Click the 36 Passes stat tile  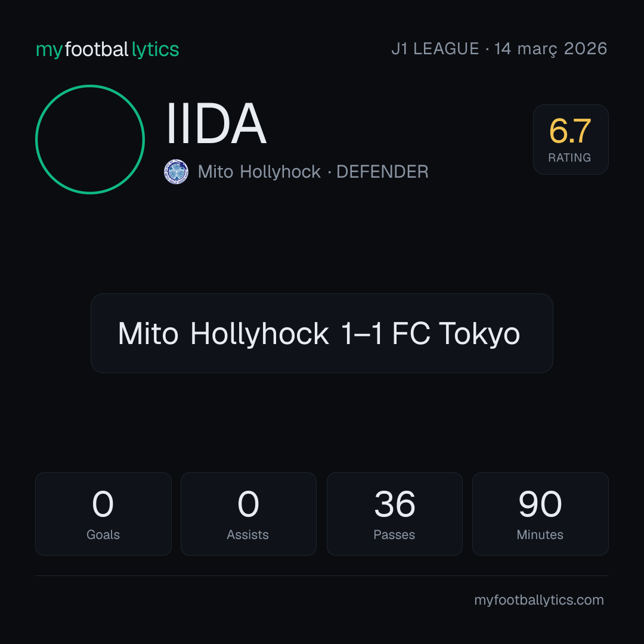[x=394, y=514]
